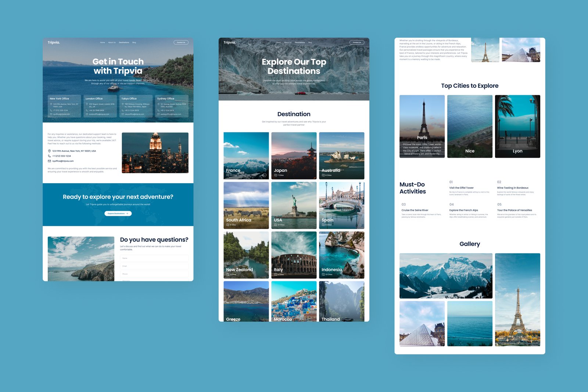The width and height of the screenshot is (588, 392).
Task: Click the map icon on the USA card
Action: 275,225
